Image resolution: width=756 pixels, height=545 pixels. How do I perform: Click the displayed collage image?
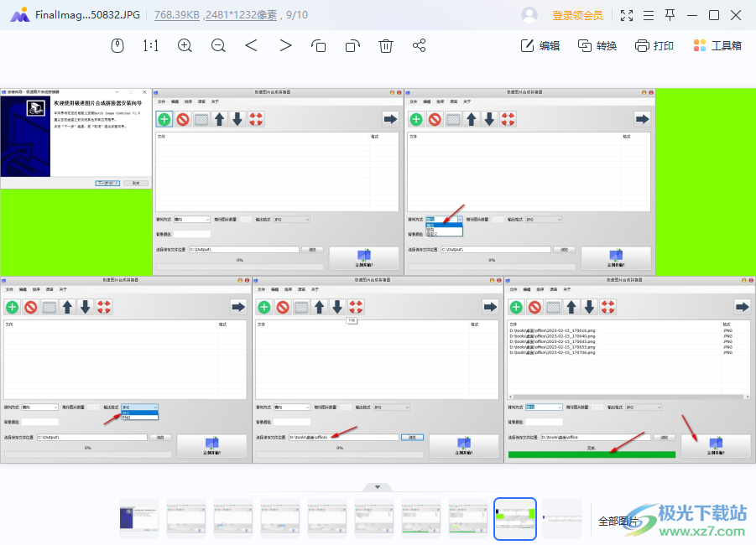pos(378,276)
